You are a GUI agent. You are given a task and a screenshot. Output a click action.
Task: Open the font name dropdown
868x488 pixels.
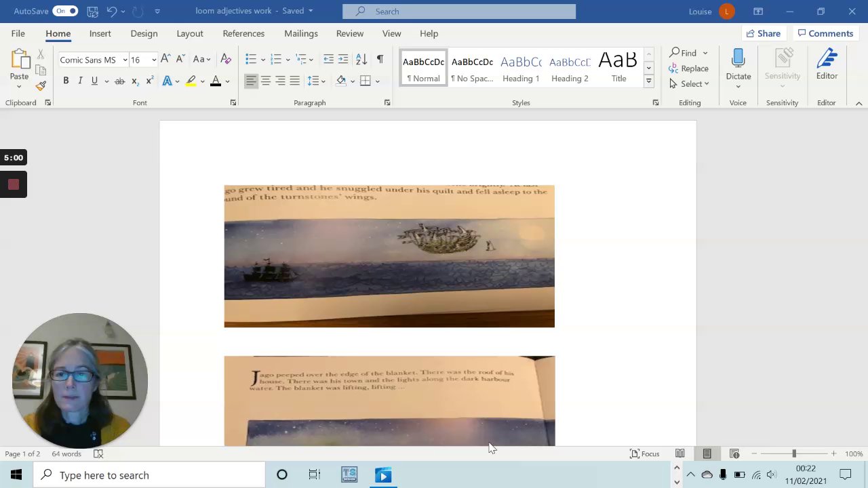tap(125, 60)
